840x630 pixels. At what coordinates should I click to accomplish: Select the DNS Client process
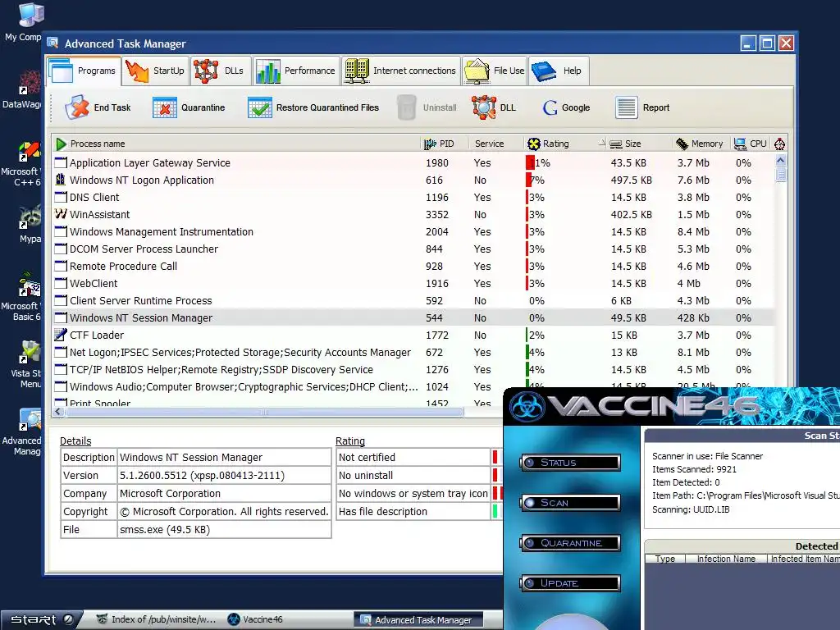(413, 197)
